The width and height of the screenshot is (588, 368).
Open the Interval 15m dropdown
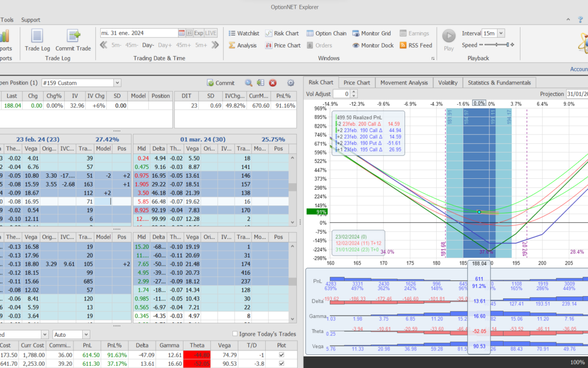[x=500, y=33]
